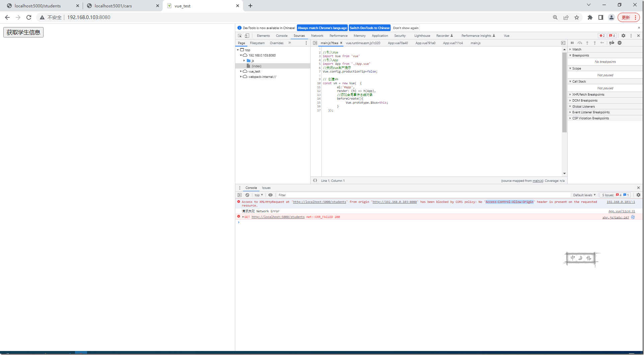Close the main.js?fbea source tab
Viewport: 644px width, 355px height.
[341, 43]
